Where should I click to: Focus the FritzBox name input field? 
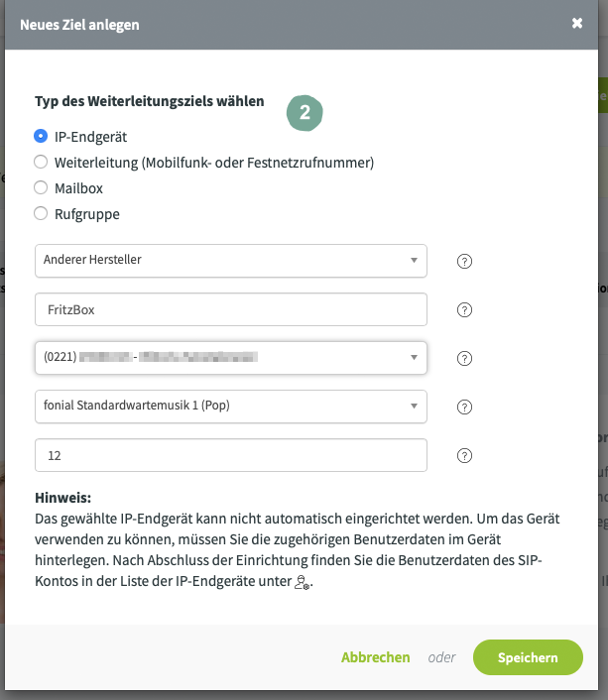tap(231, 309)
